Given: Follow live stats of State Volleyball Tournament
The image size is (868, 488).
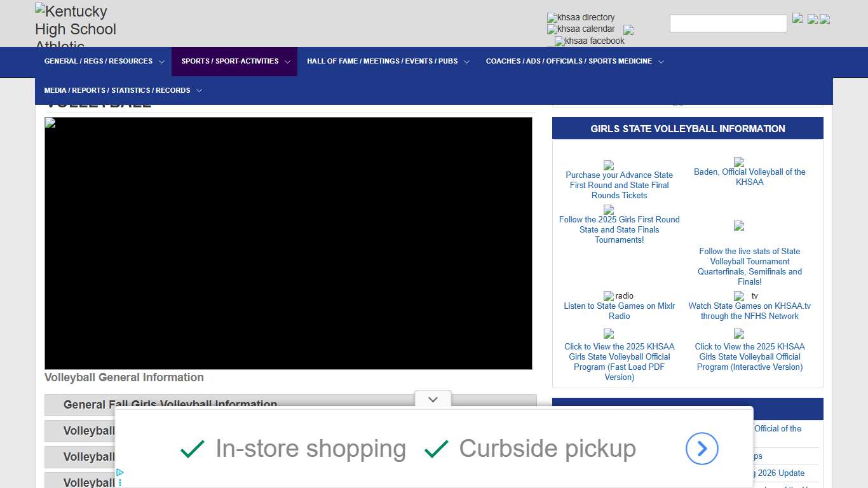Looking at the screenshot, I should (750, 266).
